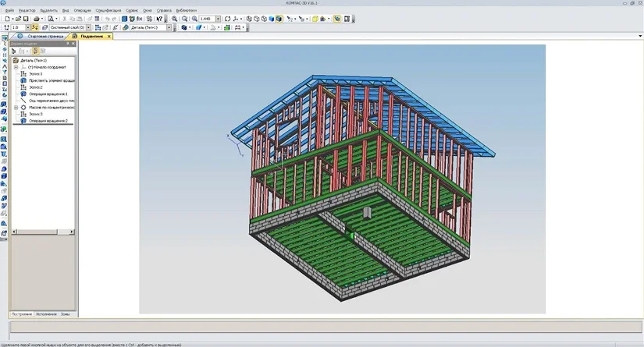The width and height of the screenshot is (644, 347).
Task: Select Деталь (Тел-1) root in model tree
Action: [x=34, y=60]
